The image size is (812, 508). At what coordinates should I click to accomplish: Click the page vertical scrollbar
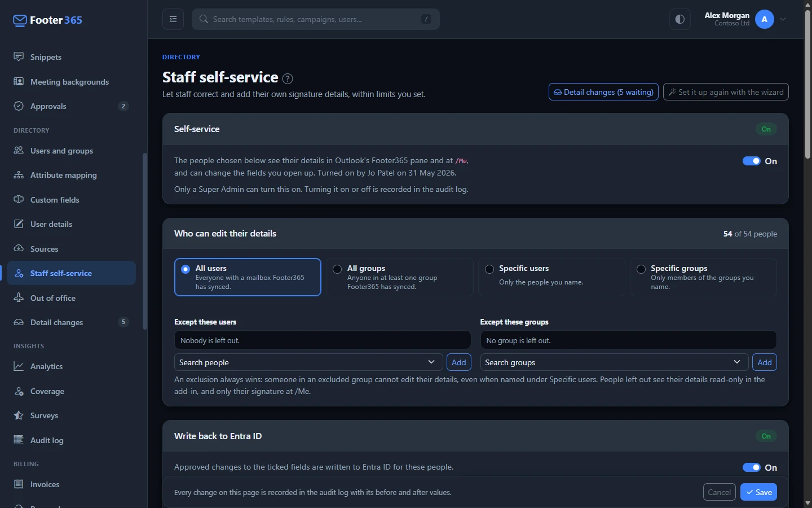(x=807, y=85)
